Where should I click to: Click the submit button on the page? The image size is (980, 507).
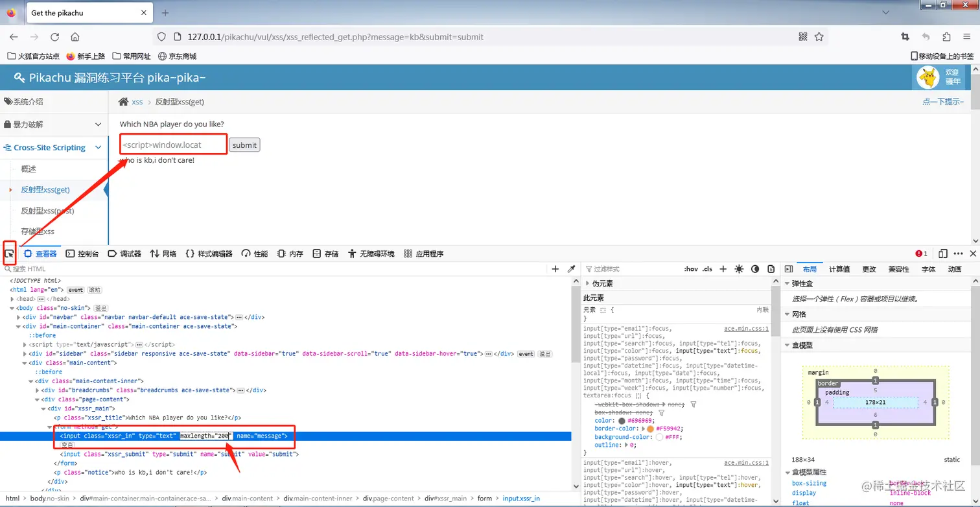(244, 145)
